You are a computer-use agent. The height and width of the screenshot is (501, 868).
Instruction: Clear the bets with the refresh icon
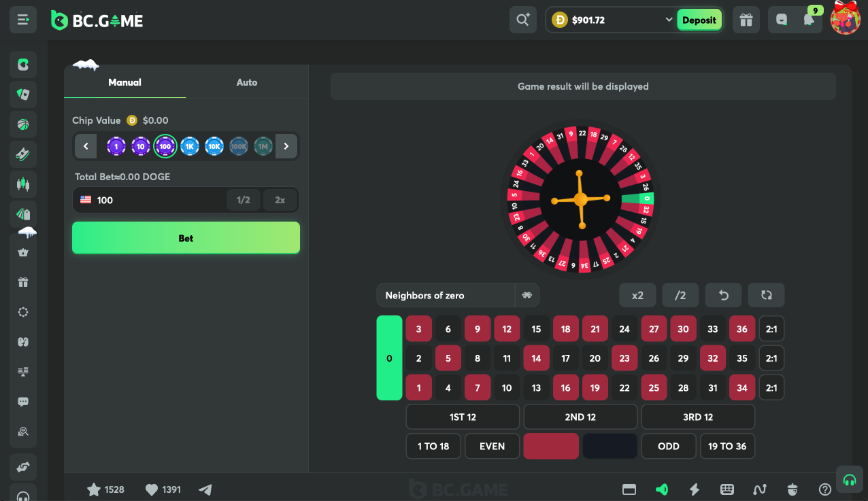click(x=767, y=296)
